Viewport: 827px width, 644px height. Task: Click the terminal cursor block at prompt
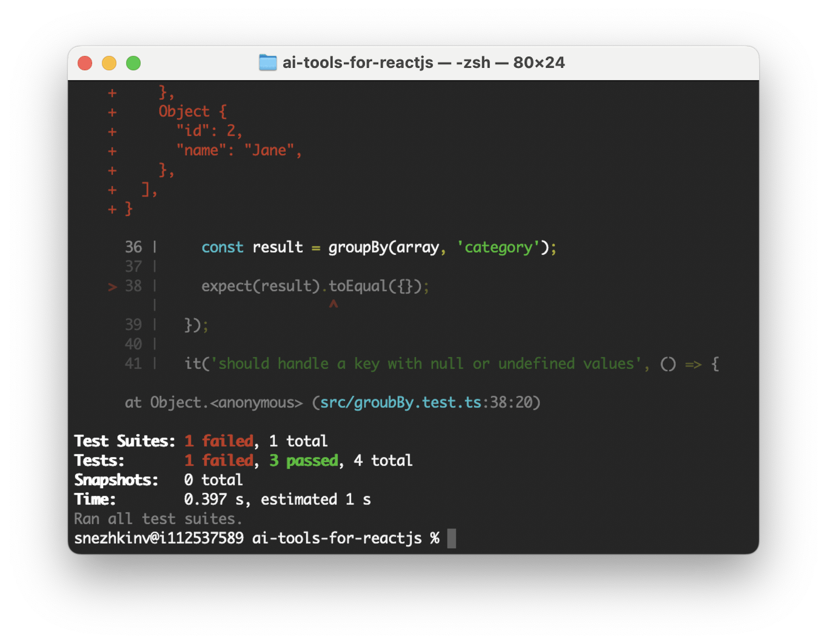point(451,538)
